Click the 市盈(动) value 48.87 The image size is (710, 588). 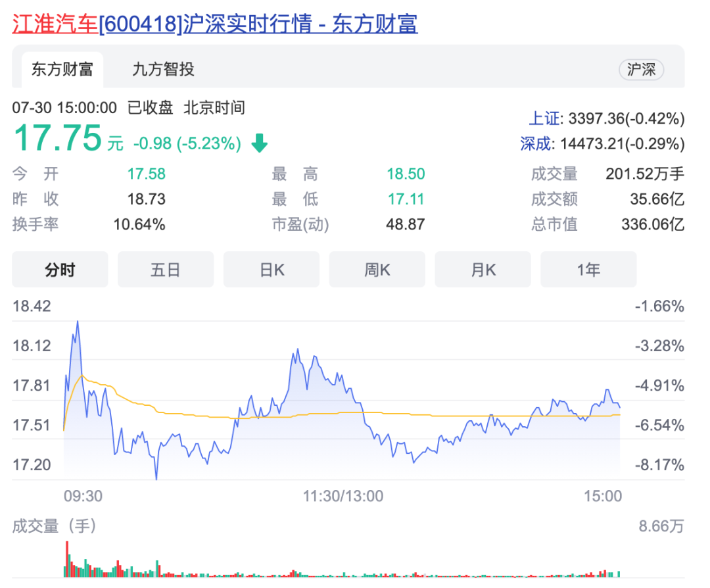(405, 225)
